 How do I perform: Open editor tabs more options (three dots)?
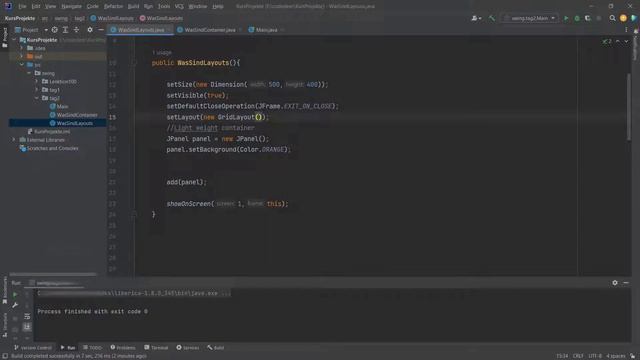click(x=626, y=30)
